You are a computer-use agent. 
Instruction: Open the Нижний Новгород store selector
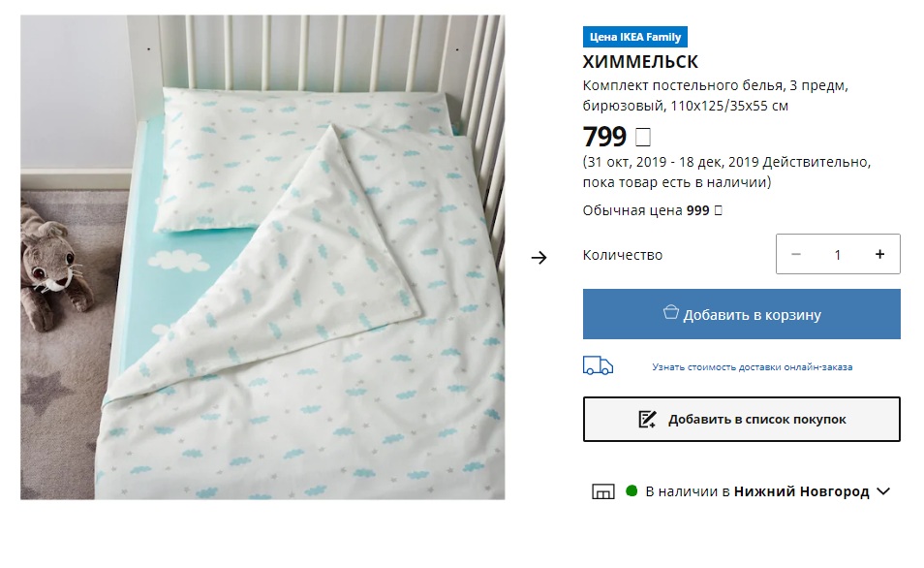coord(801,491)
